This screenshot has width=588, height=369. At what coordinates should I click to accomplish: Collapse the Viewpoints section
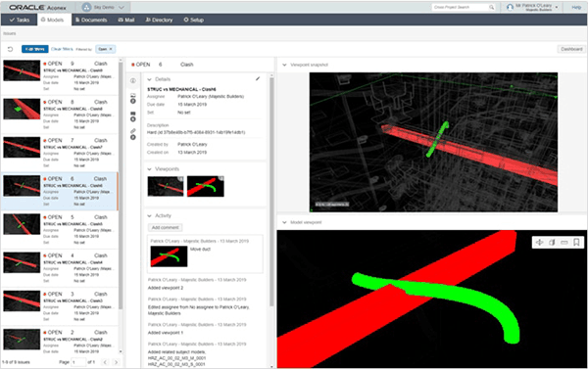[149, 169]
